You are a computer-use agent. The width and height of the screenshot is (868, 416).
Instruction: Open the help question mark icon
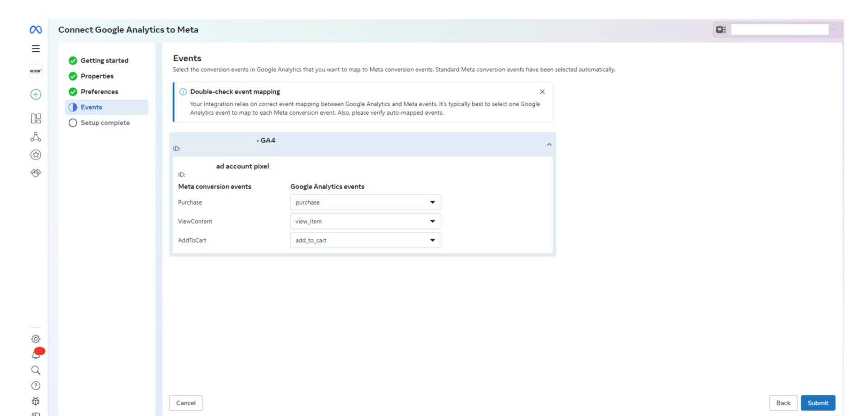36,386
